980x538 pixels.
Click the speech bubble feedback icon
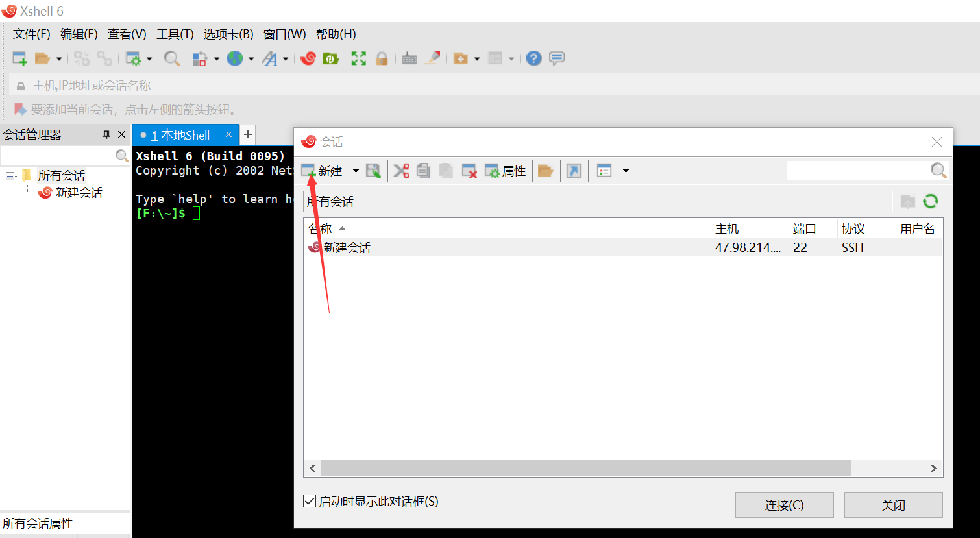click(557, 58)
